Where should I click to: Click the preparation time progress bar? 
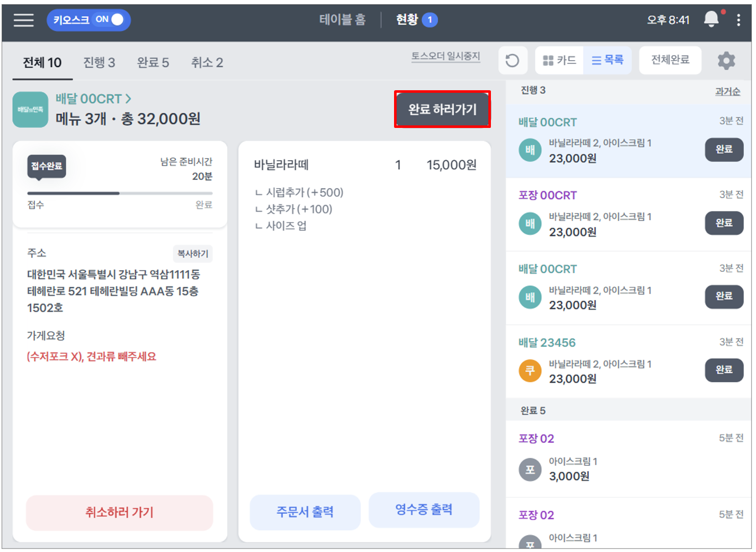[120, 193]
